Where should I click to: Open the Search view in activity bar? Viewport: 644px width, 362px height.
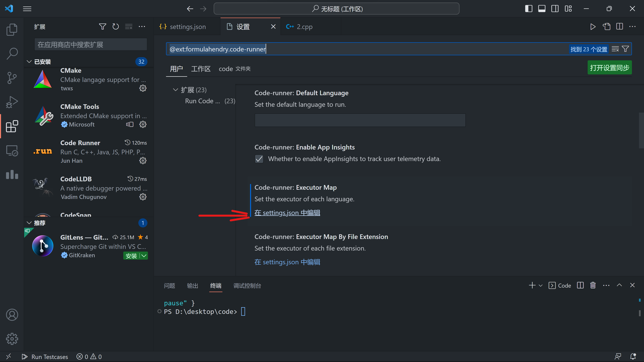click(x=12, y=54)
